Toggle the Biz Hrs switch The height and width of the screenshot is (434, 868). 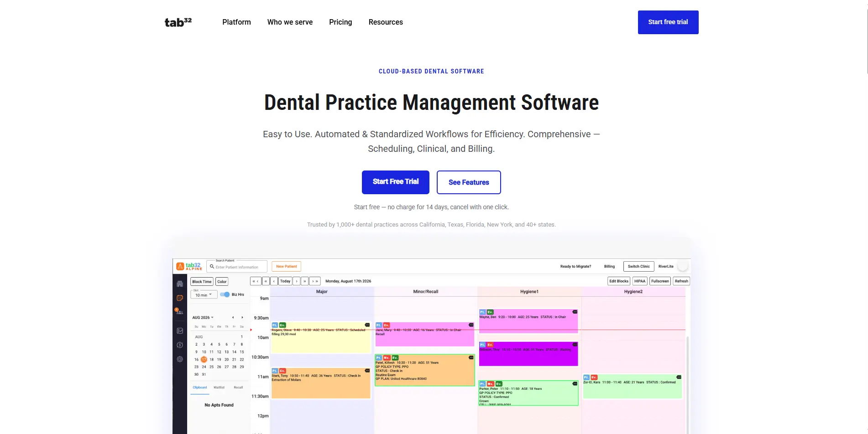pyautogui.click(x=225, y=294)
